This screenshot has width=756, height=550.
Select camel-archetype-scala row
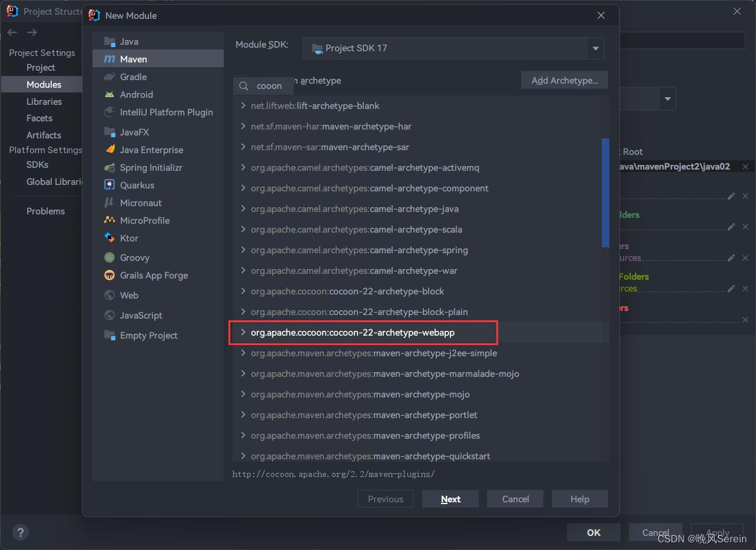pos(420,229)
